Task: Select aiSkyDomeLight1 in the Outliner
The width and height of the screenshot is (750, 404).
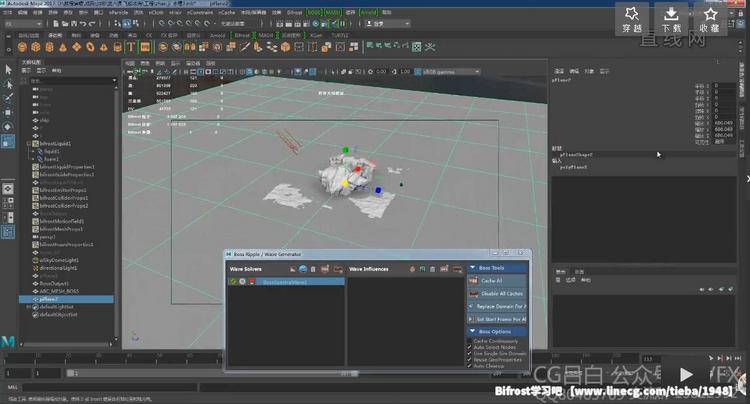Action: click(59, 261)
